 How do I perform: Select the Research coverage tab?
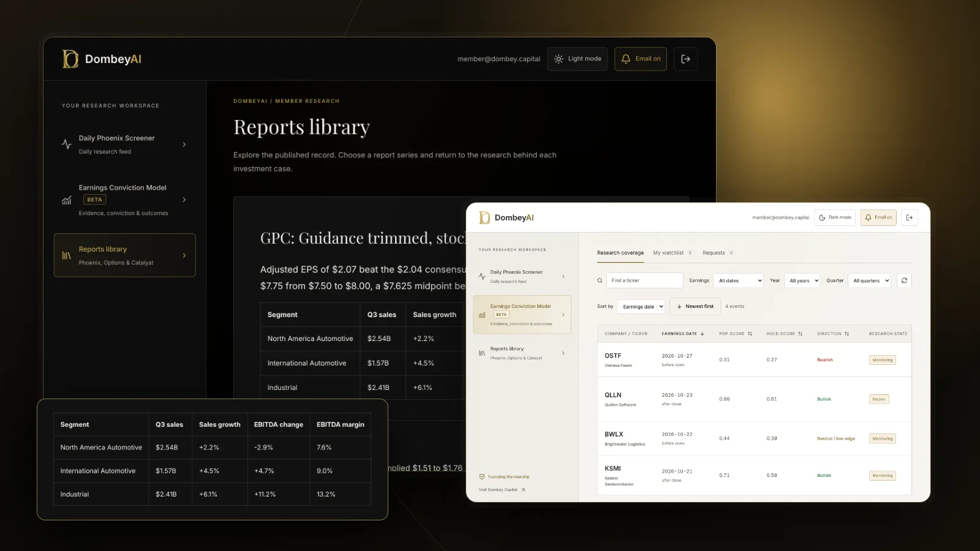pos(620,253)
